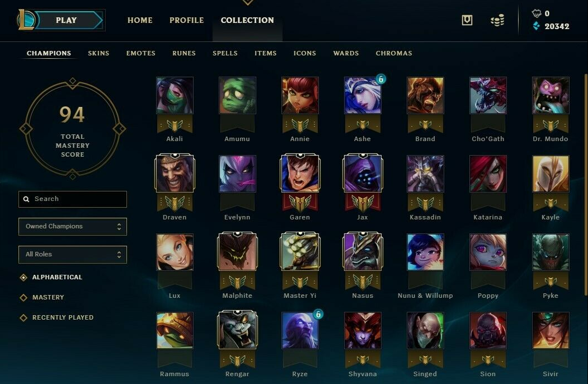The width and height of the screenshot is (588, 384).
Task: Click the League of Legends logo emblem
Action: [x=26, y=20]
